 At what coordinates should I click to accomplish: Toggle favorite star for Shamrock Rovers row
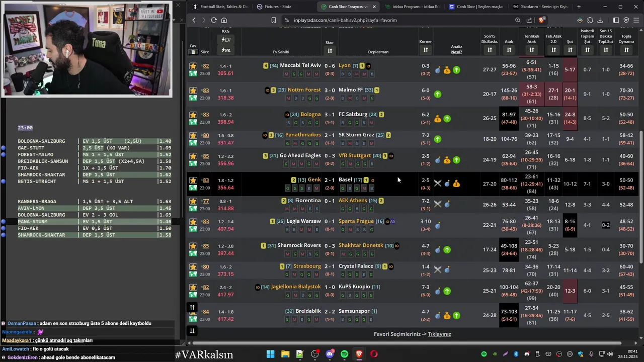click(193, 246)
